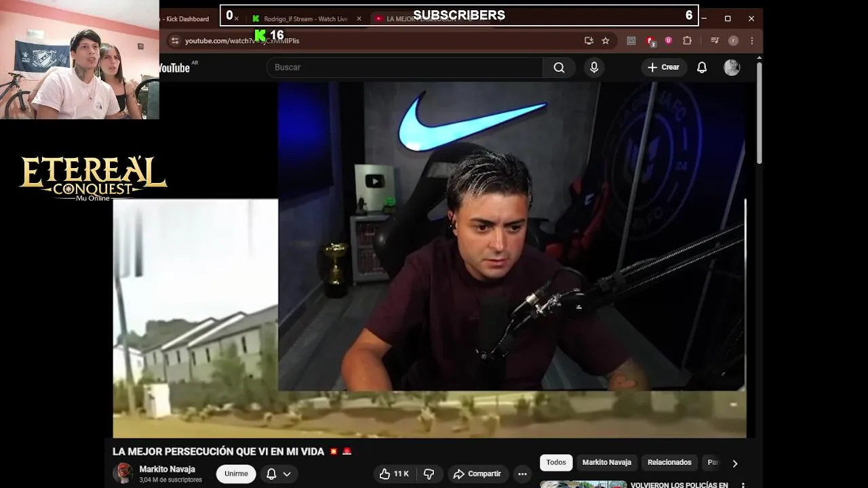This screenshot has width=868, height=488.
Task: Bookmark this page with the star icon
Action: coord(606,41)
